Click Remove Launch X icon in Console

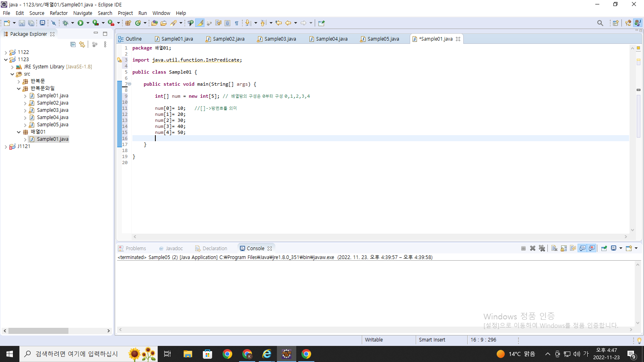pyautogui.click(x=533, y=248)
